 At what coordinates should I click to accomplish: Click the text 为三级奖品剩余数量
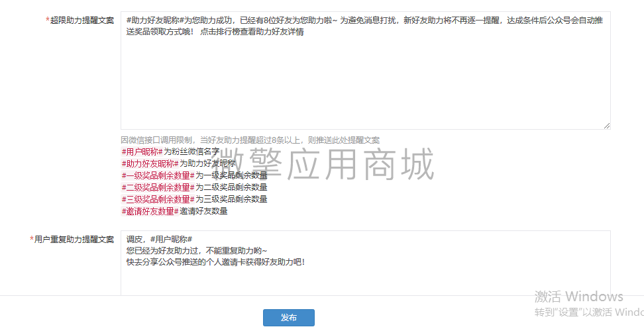(231, 199)
